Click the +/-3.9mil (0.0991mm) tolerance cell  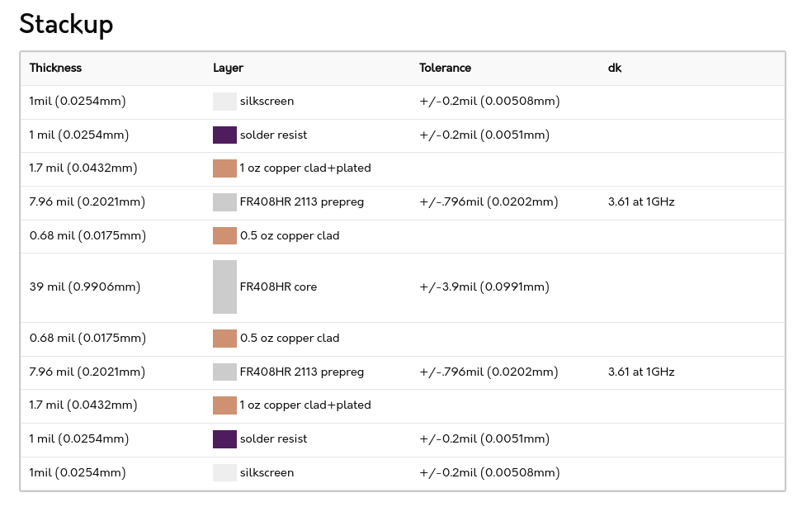484,287
